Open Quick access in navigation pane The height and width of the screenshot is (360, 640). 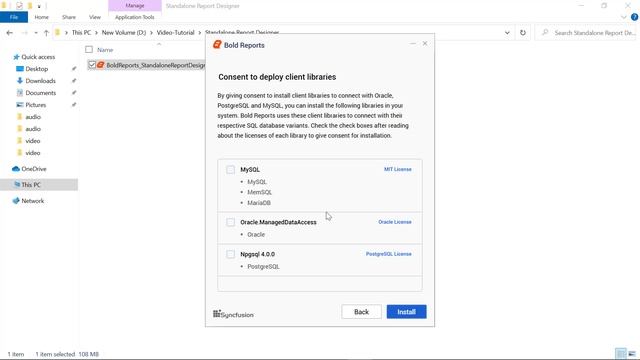38,57
